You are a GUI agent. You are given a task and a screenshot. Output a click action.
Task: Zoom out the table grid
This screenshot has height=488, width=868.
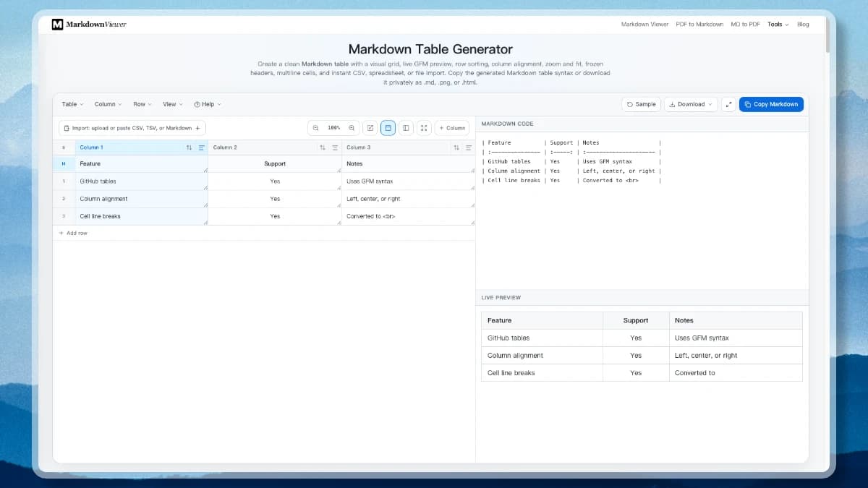click(x=315, y=128)
